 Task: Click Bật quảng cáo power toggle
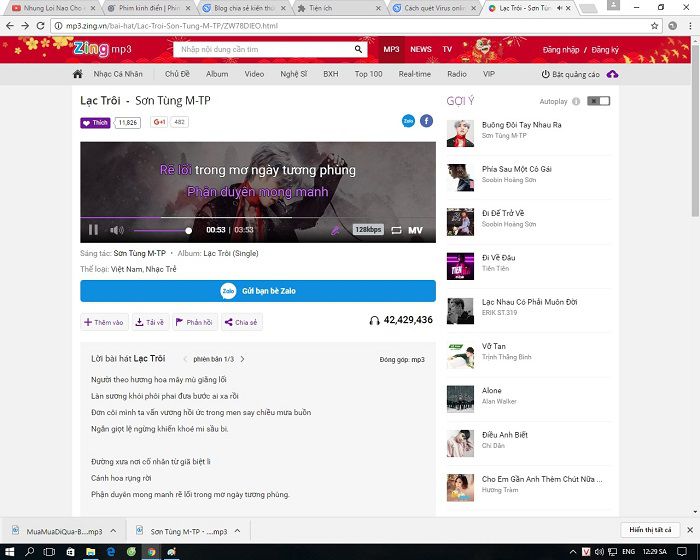point(570,74)
